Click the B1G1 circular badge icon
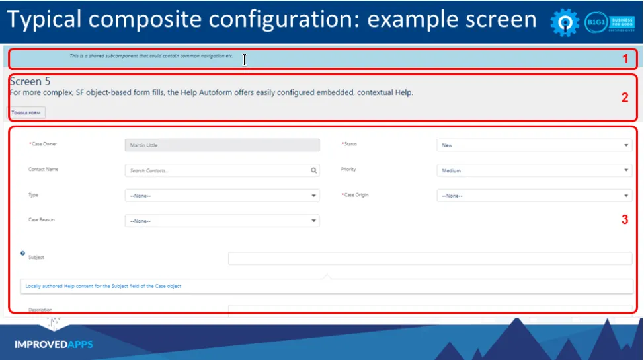This screenshot has width=644, height=360. click(596, 22)
